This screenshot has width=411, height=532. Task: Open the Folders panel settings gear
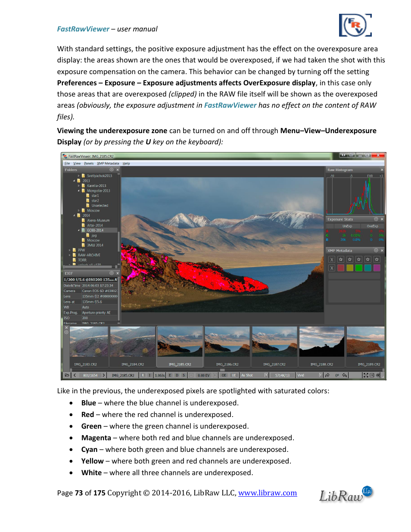tap(112, 170)
